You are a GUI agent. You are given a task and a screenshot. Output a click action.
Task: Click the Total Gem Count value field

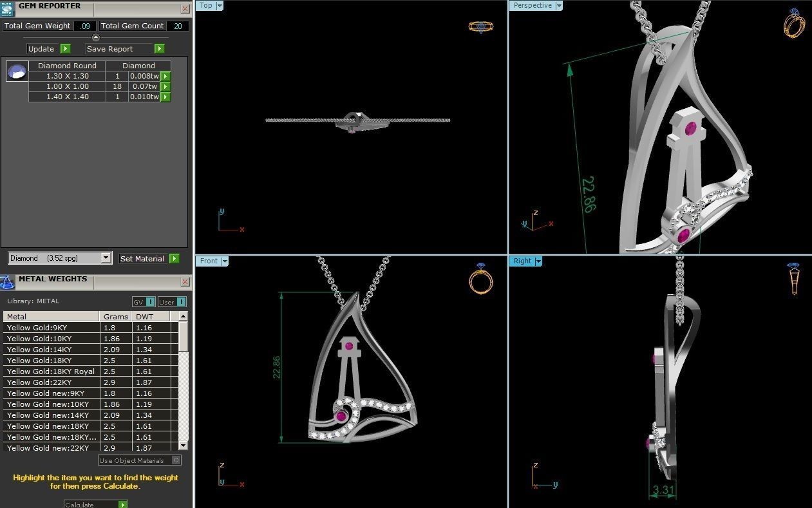[178, 26]
